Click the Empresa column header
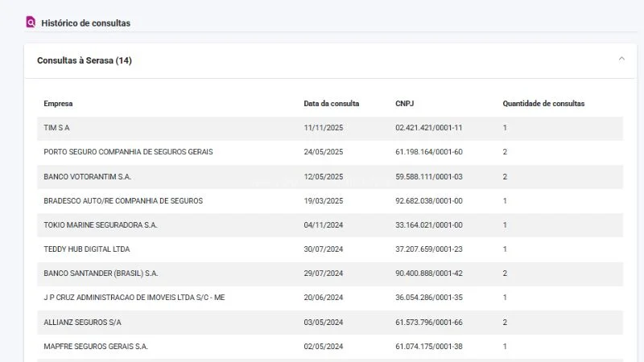Viewport: 644px width, 362px height. [58, 104]
